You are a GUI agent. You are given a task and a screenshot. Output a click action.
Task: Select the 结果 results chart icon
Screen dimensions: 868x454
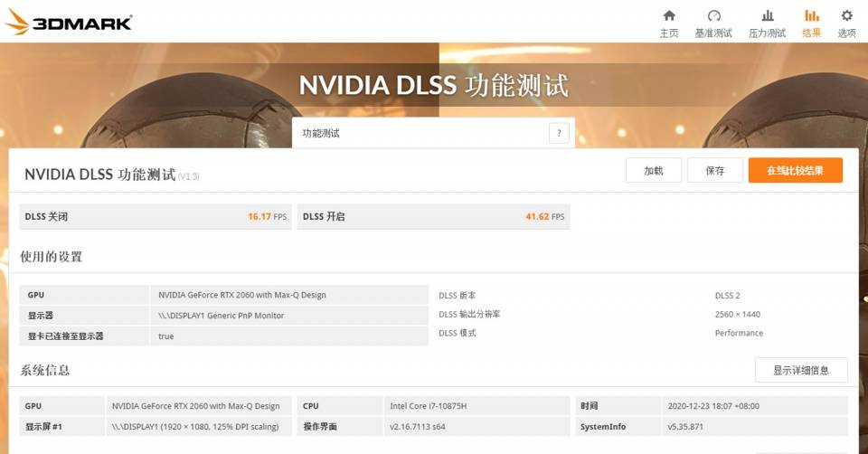[x=811, y=16]
